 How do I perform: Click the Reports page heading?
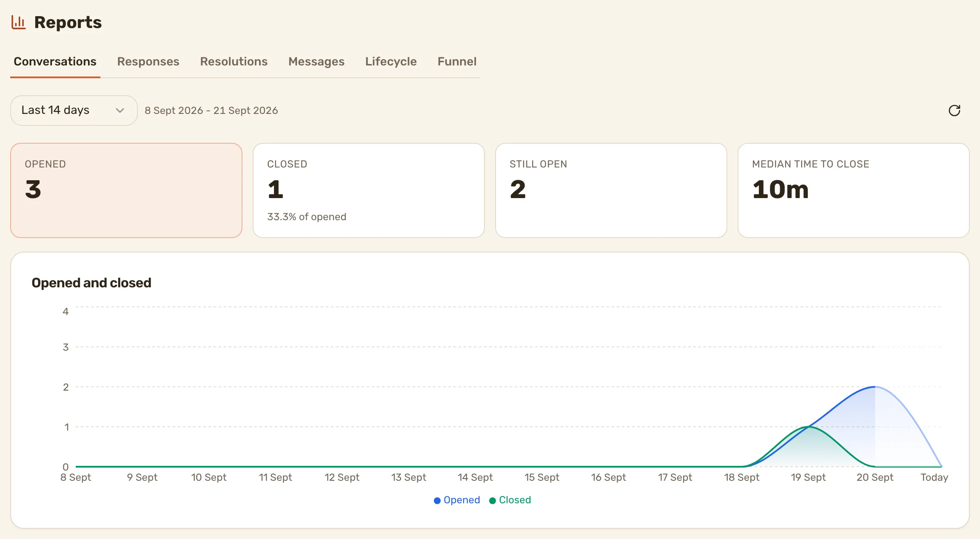[68, 23]
